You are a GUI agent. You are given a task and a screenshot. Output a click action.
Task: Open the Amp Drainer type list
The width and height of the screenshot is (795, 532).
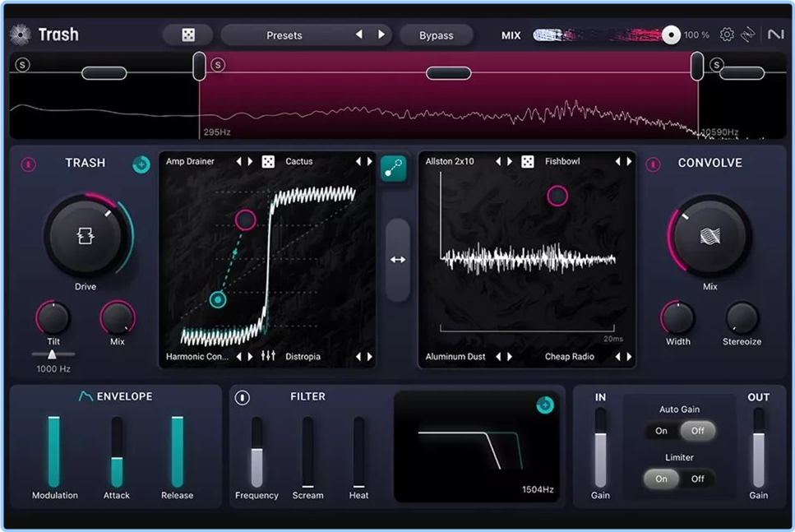(x=190, y=161)
